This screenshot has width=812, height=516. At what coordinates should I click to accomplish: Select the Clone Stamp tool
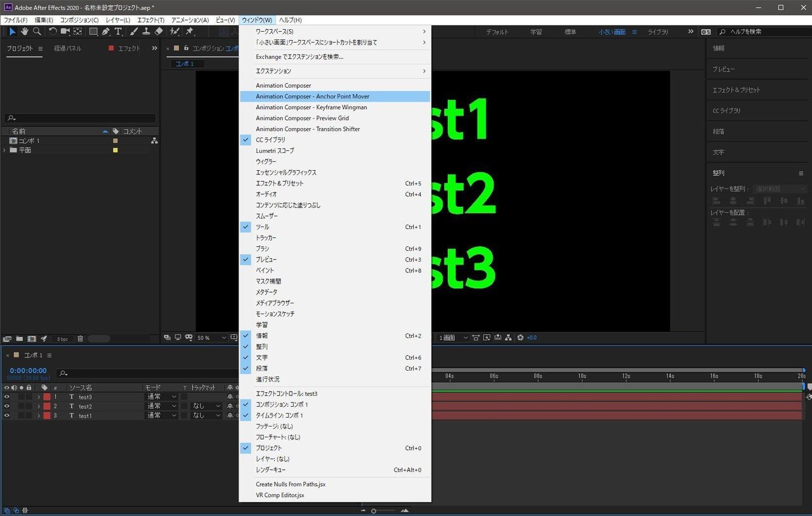point(147,31)
